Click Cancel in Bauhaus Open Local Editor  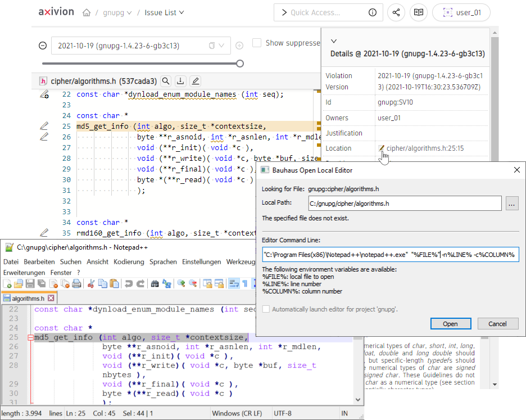[x=498, y=324]
